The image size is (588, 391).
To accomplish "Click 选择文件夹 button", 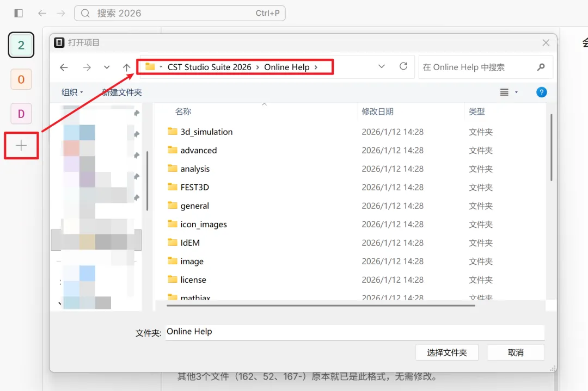I will pos(446,352).
